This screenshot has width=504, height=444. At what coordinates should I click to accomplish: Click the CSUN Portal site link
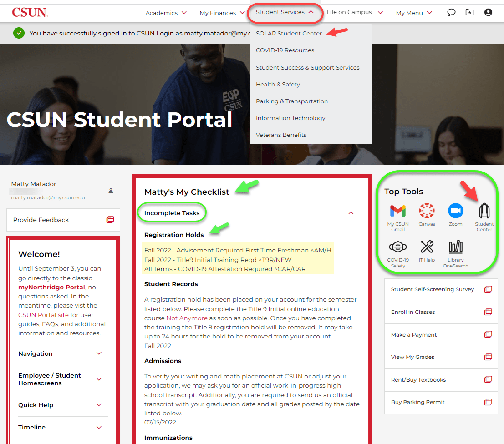pyautogui.click(x=43, y=315)
